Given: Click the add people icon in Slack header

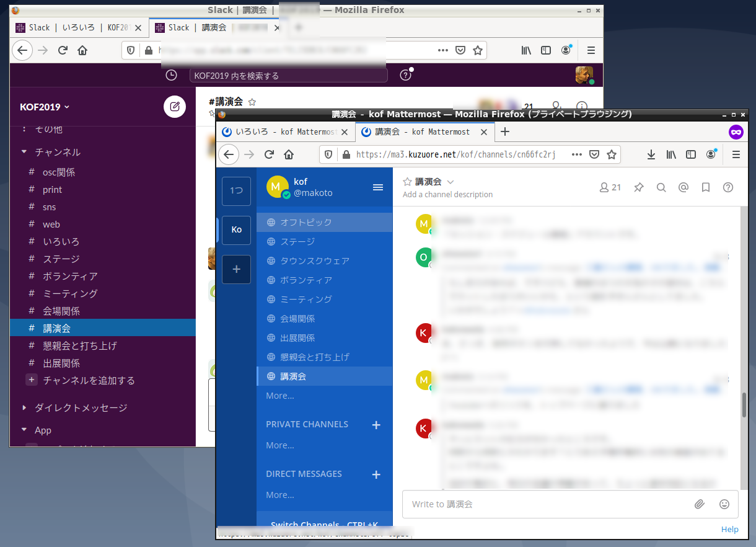Looking at the screenshot, I should coord(556,107).
